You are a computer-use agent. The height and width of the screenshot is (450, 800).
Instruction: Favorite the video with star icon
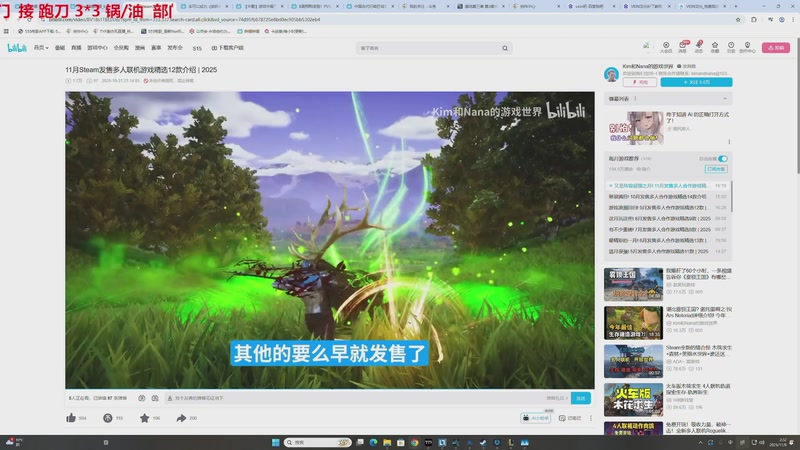click(x=144, y=418)
